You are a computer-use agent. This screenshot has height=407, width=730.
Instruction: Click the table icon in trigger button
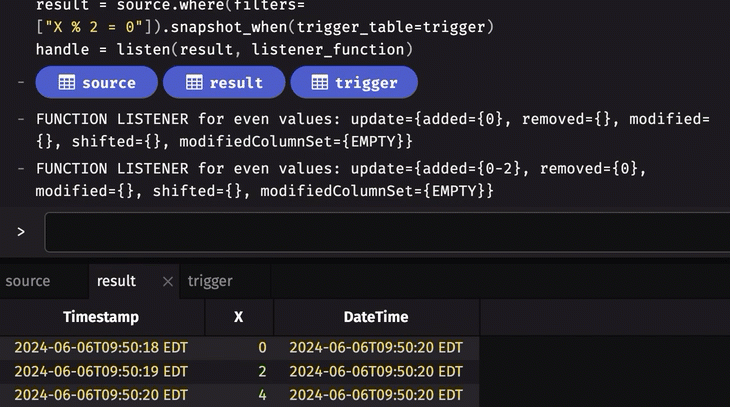click(319, 83)
